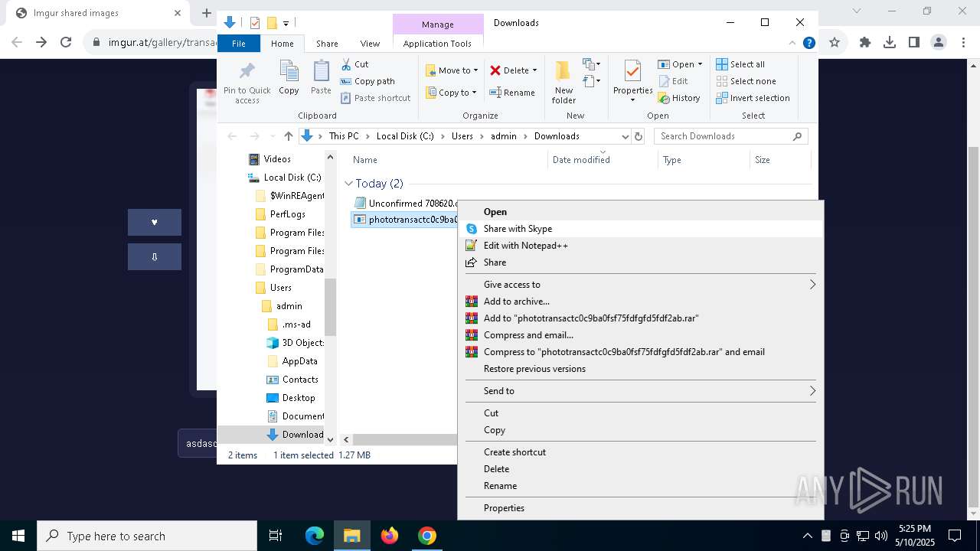Click the Pin to Quick access icon

point(247,72)
